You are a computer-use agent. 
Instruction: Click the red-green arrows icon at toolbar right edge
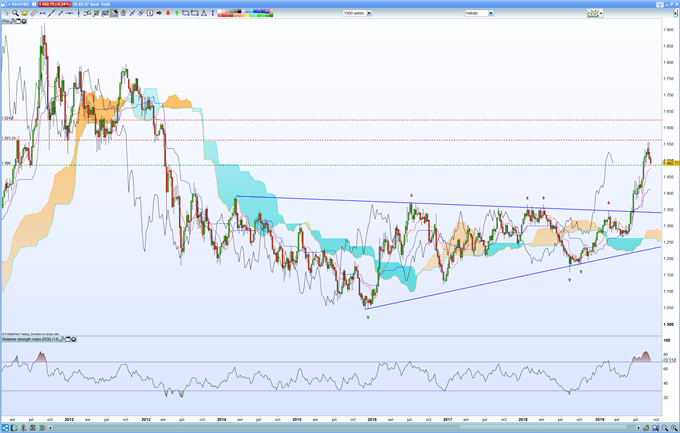coord(677,13)
